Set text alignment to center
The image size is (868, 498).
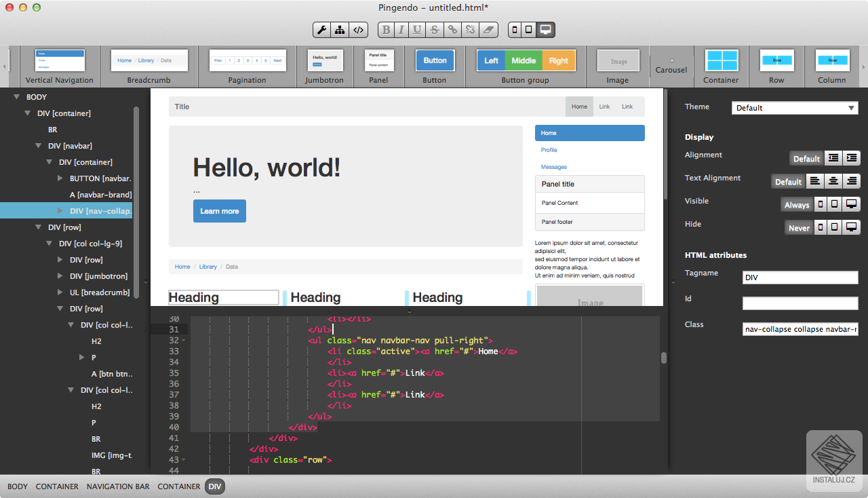click(x=833, y=181)
